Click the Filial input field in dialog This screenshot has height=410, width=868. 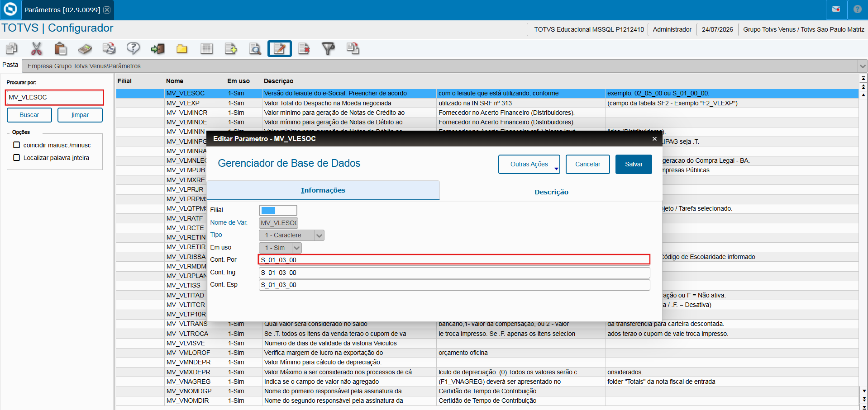(278, 211)
